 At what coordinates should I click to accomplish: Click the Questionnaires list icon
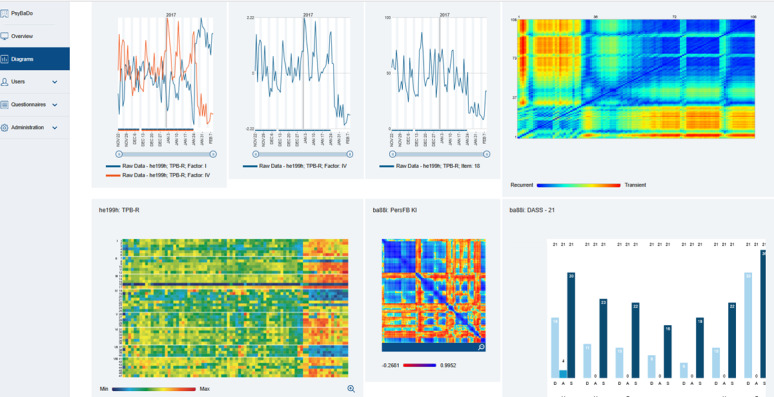click(4, 105)
